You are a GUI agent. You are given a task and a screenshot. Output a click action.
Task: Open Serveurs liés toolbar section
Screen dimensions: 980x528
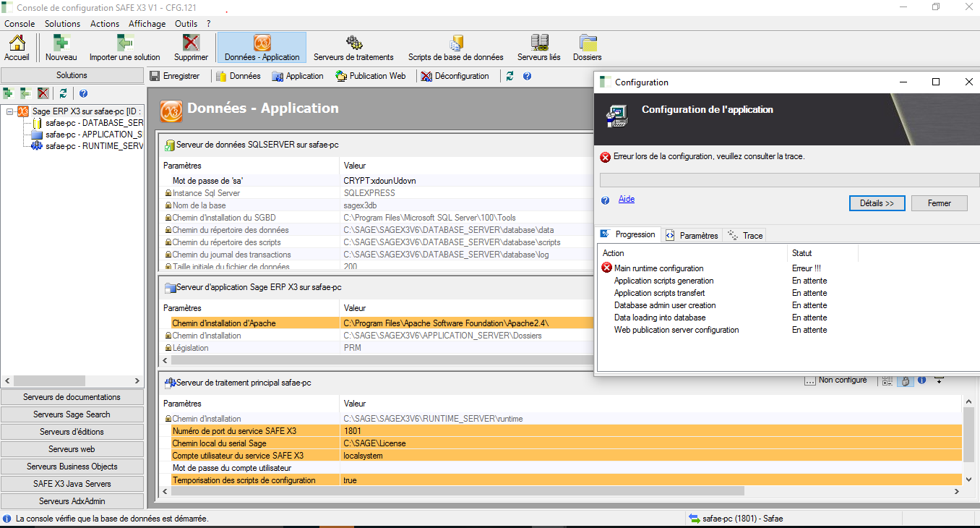(x=538, y=48)
